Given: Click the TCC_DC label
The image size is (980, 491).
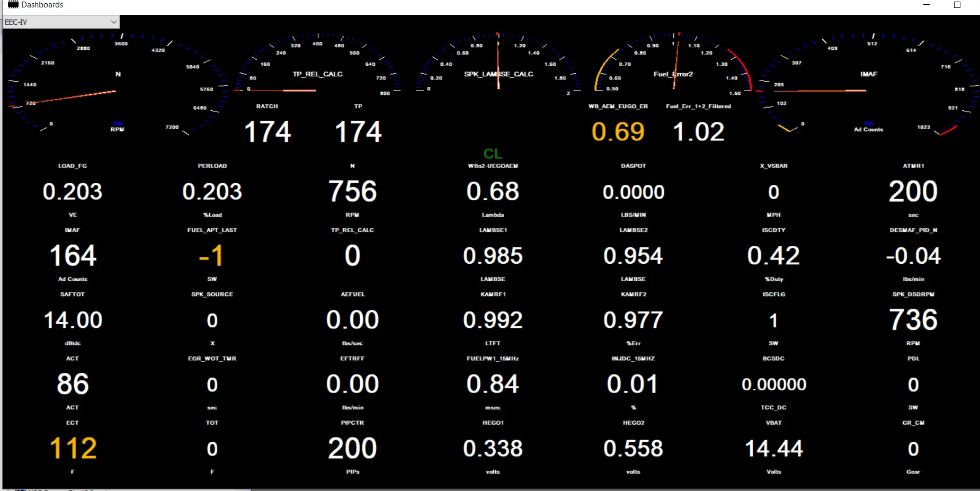Looking at the screenshot, I should click(773, 407).
